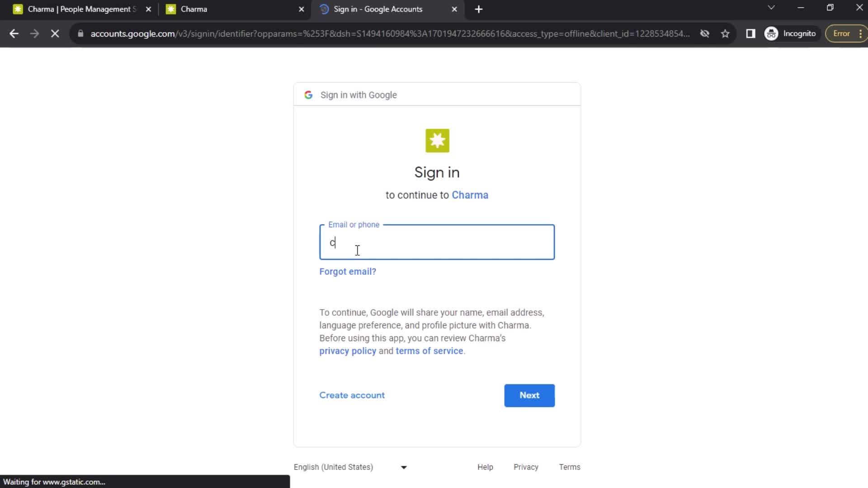
Task: Open Charma's privacy policy link
Action: (x=348, y=351)
